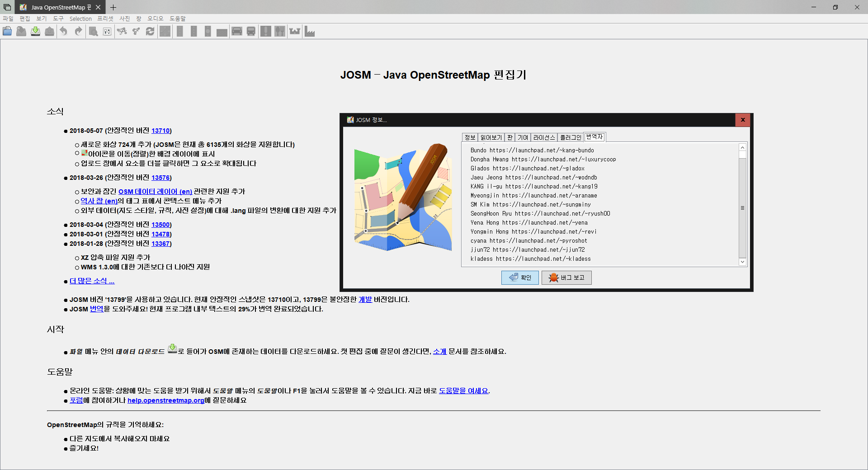Click the 더 많은 소식 link
868x470 pixels.
click(x=92, y=281)
